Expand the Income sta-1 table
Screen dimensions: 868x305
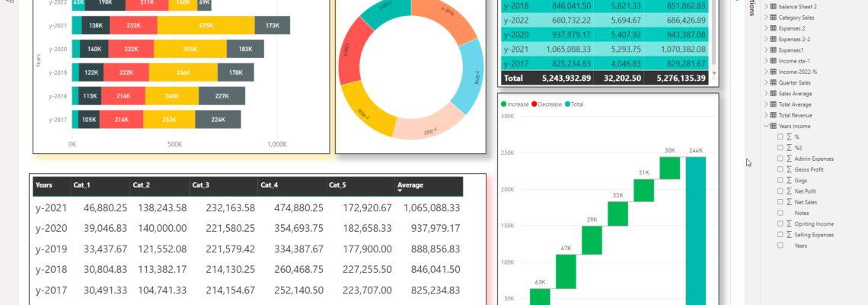767,61
